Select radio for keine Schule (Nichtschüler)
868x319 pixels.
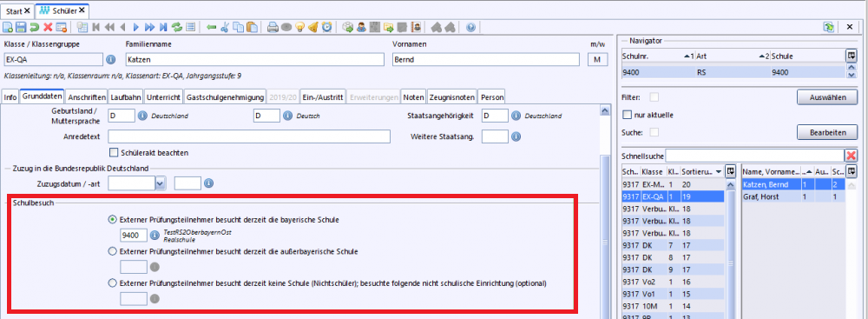[x=112, y=283]
